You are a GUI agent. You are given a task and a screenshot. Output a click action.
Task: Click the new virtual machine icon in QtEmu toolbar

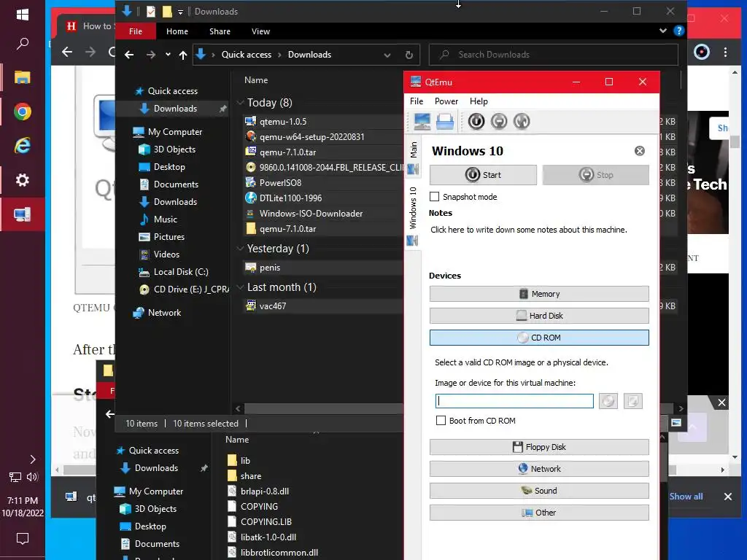[x=422, y=122]
